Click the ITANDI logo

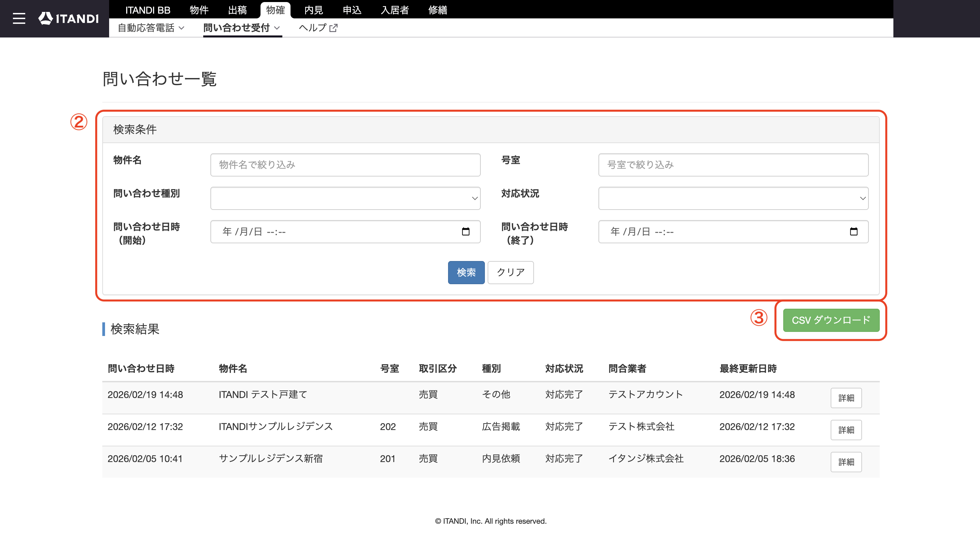69,19
